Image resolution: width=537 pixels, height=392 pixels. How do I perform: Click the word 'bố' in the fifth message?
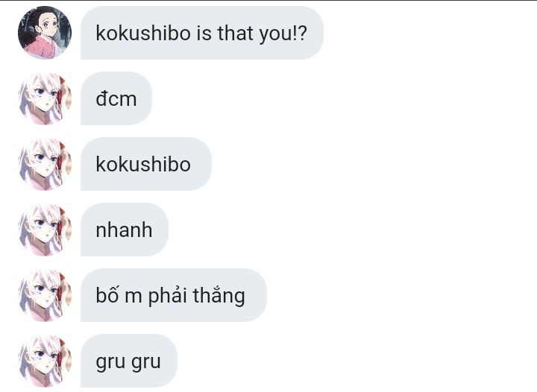pos(107,294)
